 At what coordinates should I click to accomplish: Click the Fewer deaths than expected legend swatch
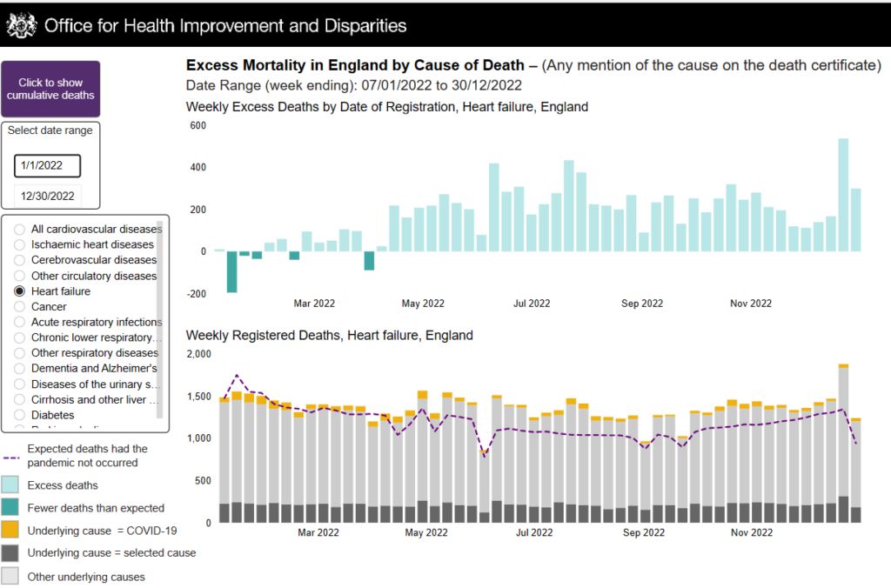(x=10, y=508)
